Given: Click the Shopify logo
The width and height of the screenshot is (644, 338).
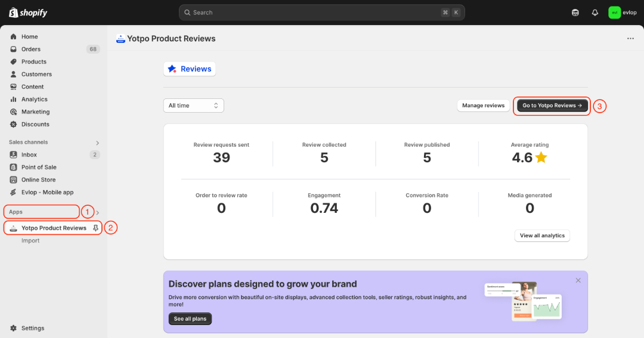Looking at the screenshot, I should pyautogui.click(x=28, y=13).
